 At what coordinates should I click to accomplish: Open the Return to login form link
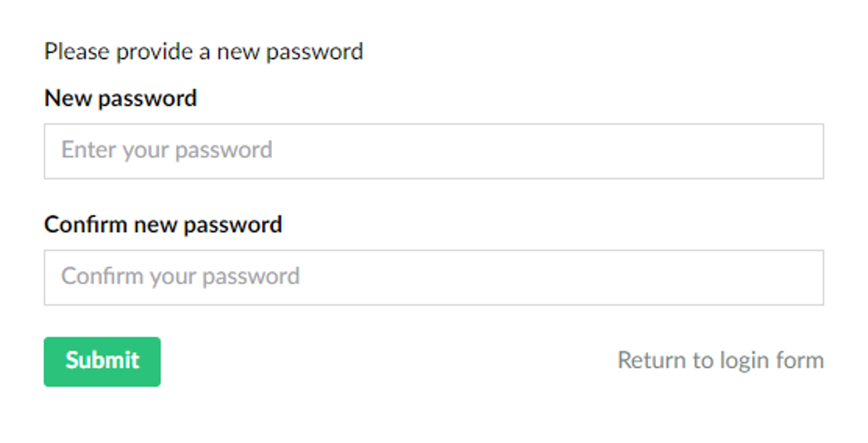(x=720, y=360)
